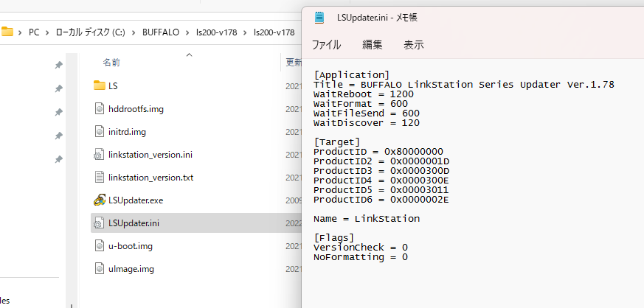The height and width of the screenshot is (308, 644).
Task: Click the ProductID3 = 0x0000300D line
Action: pyautogui.click(x=381, y=171)
